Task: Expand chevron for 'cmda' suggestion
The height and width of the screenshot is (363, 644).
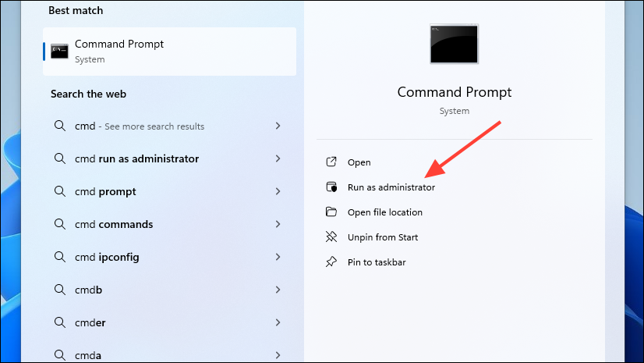Action: pyautogui.click(x=278, y=354)
